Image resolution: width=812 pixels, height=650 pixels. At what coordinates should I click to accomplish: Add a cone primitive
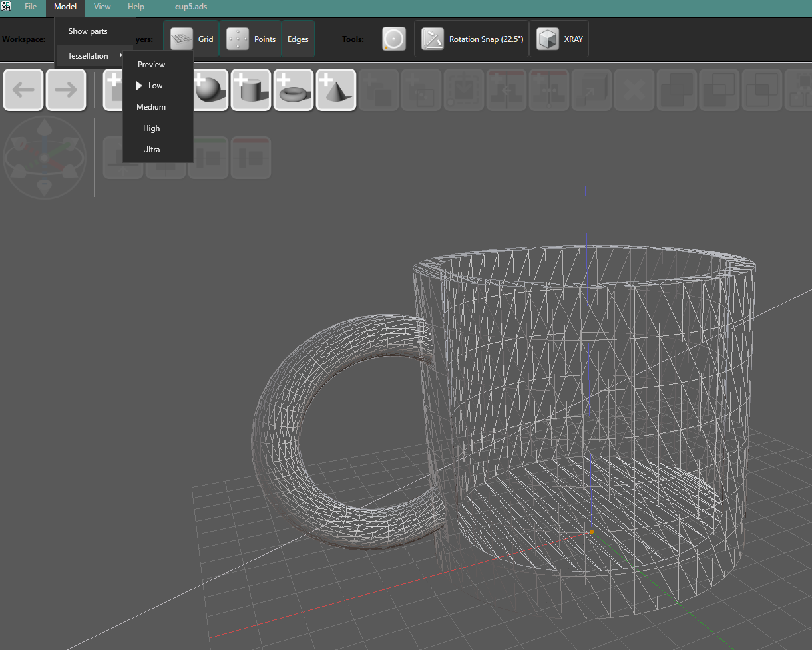click(x=336, y=90)
